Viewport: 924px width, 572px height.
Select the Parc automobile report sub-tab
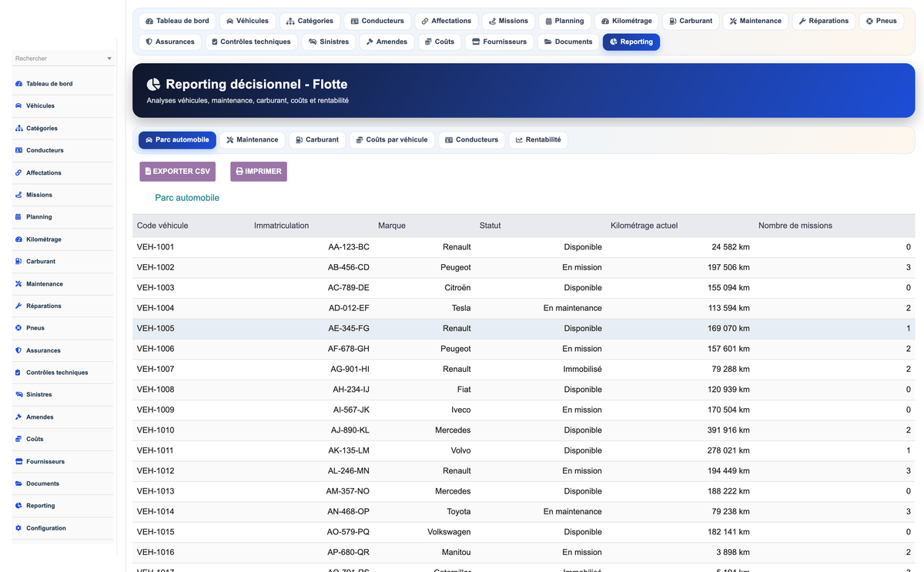click(x=176, y=140)
